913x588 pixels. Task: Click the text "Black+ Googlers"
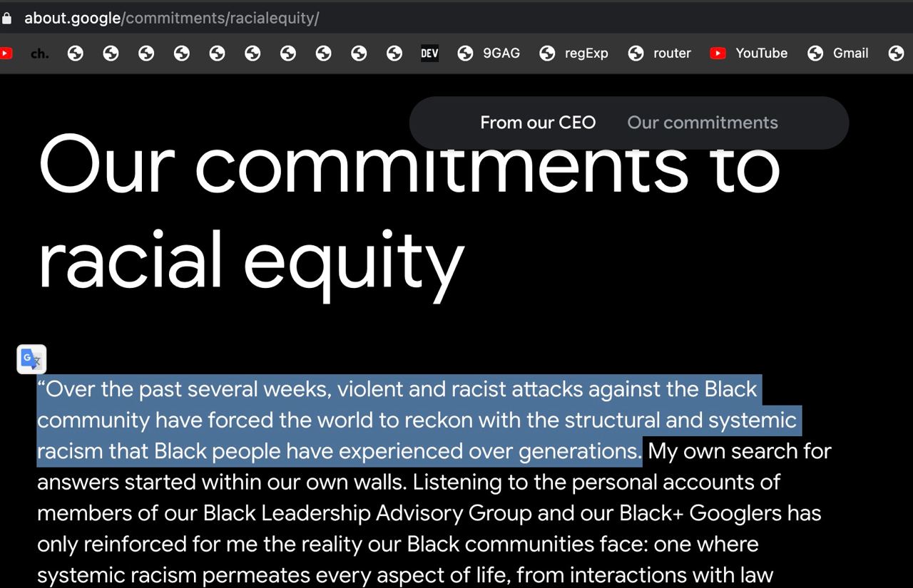pyautogui.click(x=700, y=513)
